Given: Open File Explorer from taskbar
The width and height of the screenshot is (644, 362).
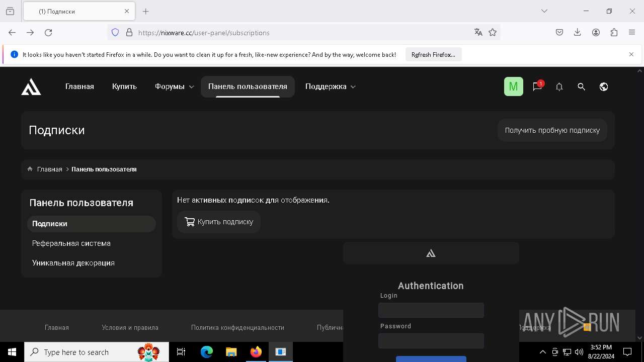Looking at the screenshot, I should (231, 352).
